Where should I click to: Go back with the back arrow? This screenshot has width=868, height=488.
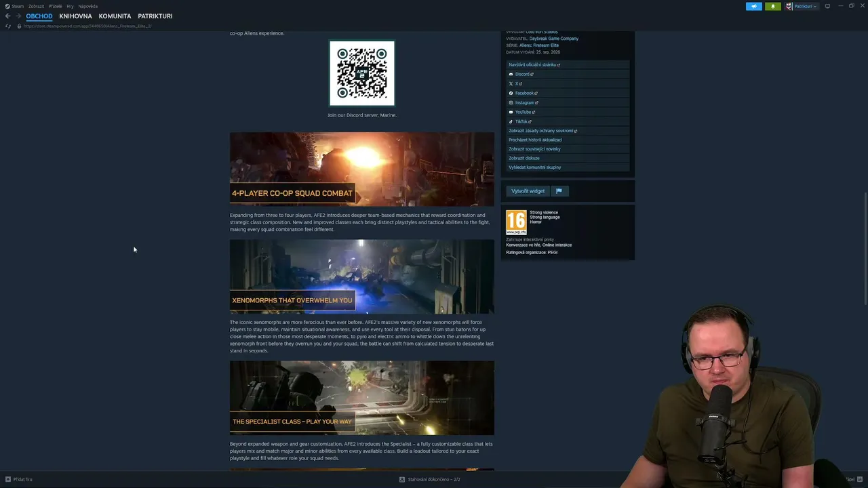(x=7, y=16)
